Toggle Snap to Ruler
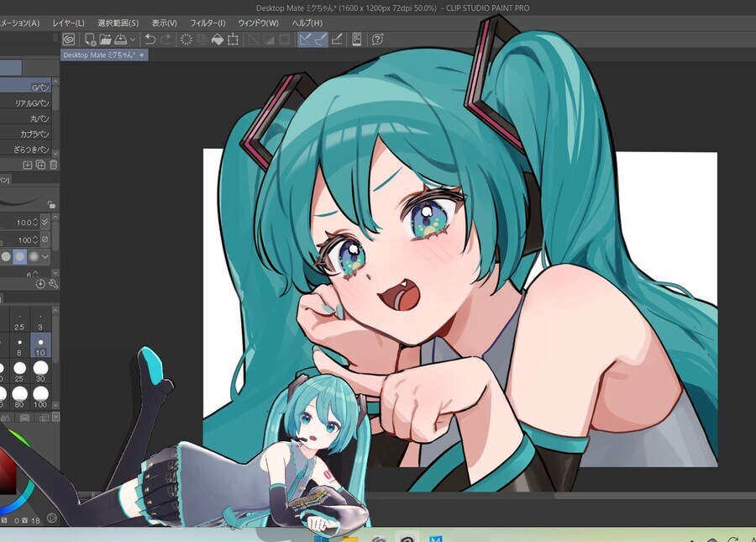This screenshot has width=756, height=542. [305, 39]
